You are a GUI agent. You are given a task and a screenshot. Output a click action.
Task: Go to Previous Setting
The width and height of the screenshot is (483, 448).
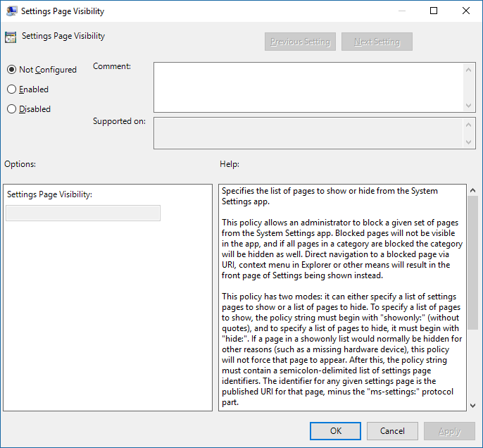tap(300, 42)
